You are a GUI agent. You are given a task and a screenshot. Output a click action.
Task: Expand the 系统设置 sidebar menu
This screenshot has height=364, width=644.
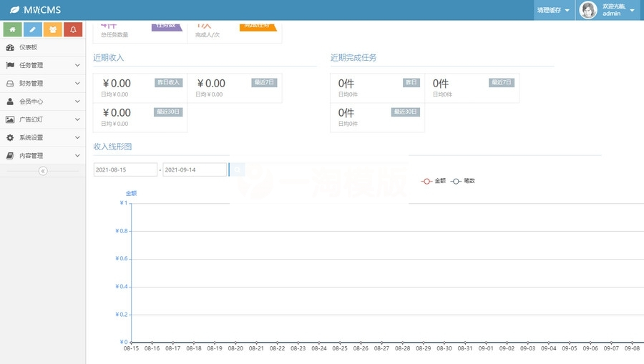click(x=43, y=137)
